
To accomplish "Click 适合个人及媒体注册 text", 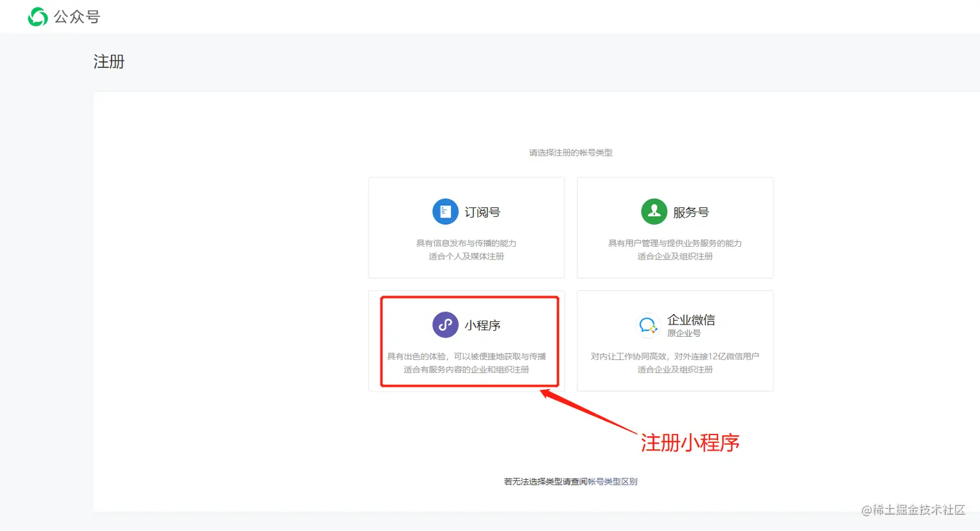I will 466,256.
